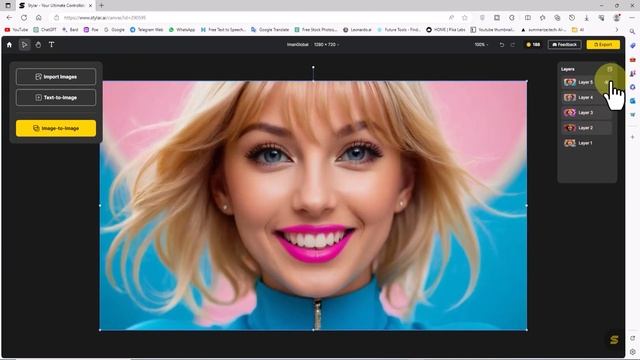Image resolution: width=640 pixels, height=360 pixels.
Task: Open the canvas size 1280 × 720 dropdown
Action: [326, 44]
